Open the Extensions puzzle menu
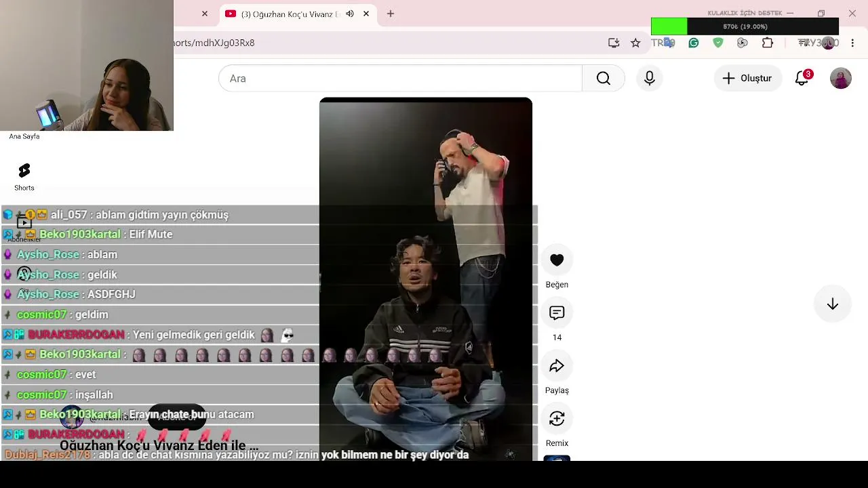The width and height of the screenshot is (868, 488). tap(768, 43)
